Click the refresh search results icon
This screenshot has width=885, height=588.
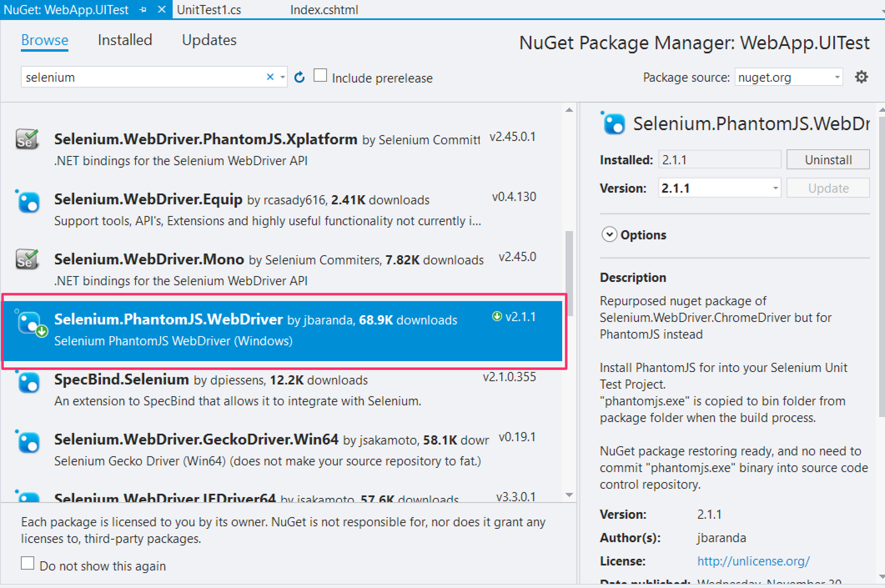pyautogui.click(x=299, y=77)
